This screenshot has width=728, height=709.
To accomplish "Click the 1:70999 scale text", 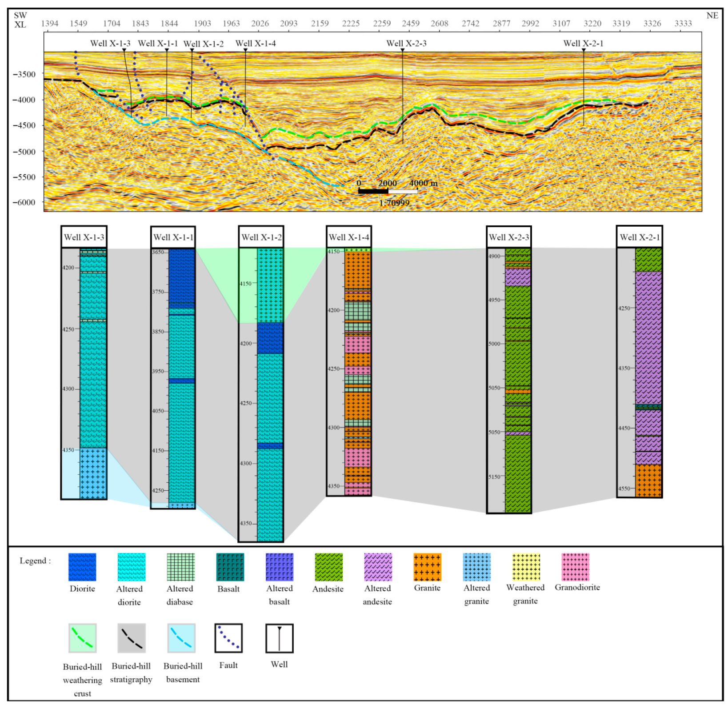I will click(394, 203).
